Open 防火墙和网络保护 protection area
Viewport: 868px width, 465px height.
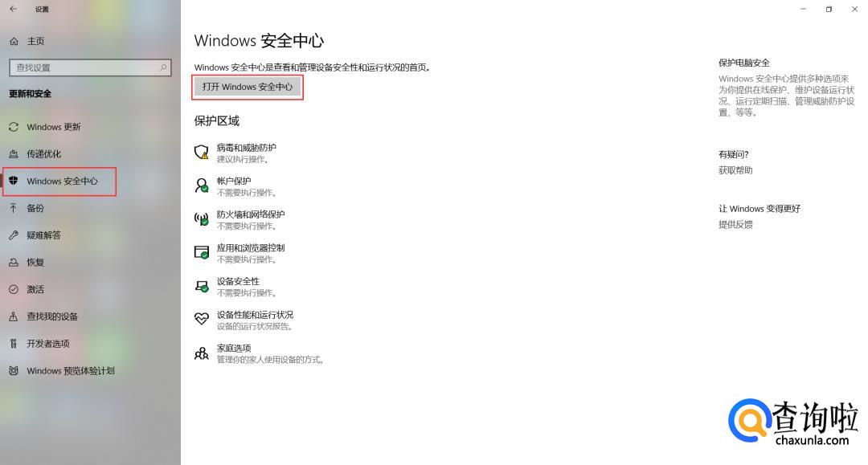click(x=251, y=214)
